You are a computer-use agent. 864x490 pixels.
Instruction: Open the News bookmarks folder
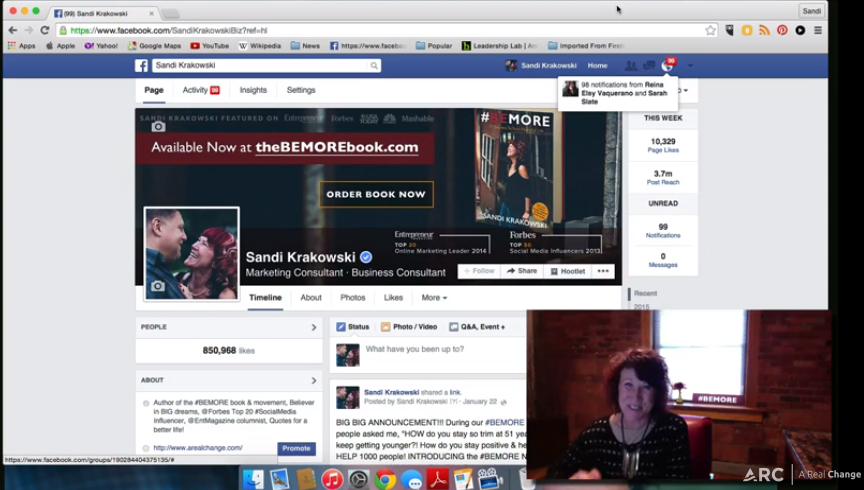coord(305,46)
